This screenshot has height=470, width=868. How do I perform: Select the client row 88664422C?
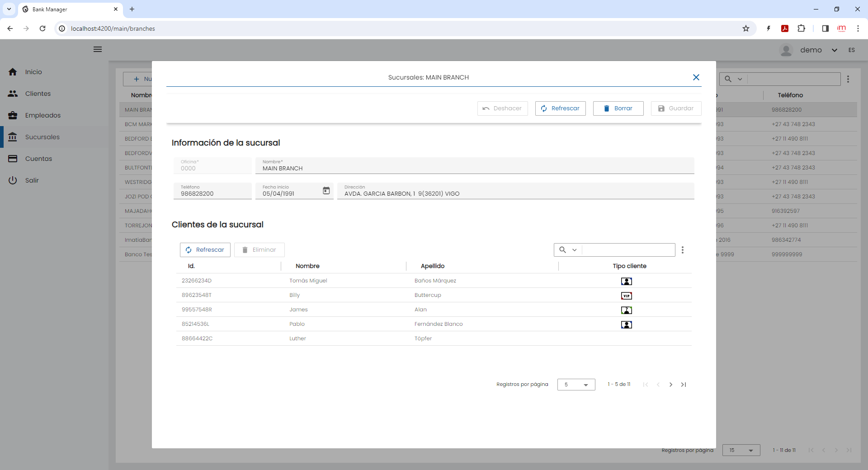[x=434, y=338]
